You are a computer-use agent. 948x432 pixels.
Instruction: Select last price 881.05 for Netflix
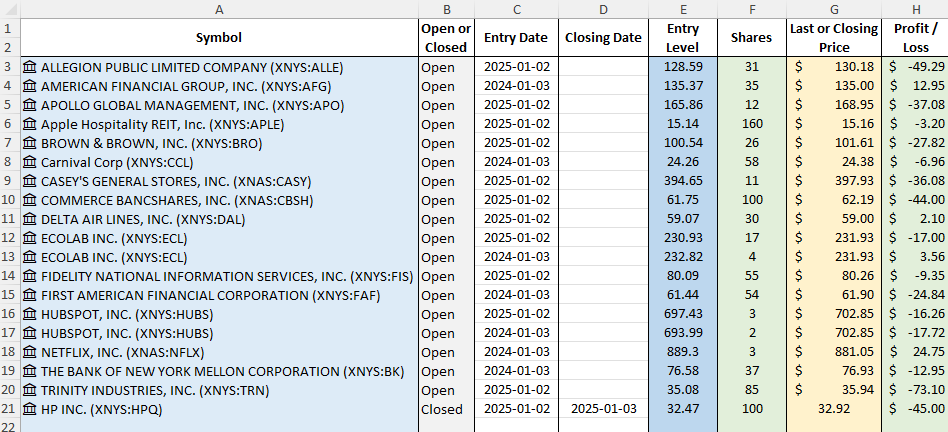point(834,352)
